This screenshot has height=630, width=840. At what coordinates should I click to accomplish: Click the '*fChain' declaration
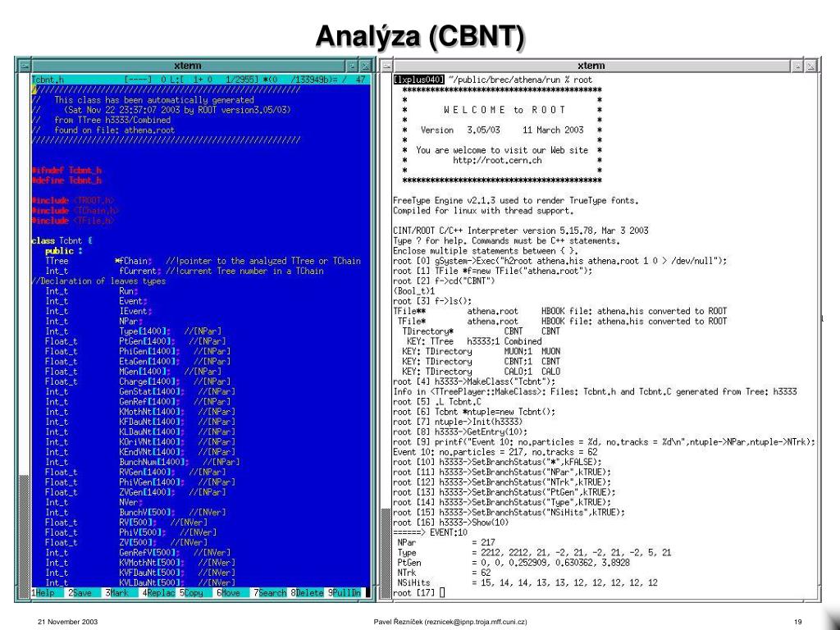tap(134, 261)
